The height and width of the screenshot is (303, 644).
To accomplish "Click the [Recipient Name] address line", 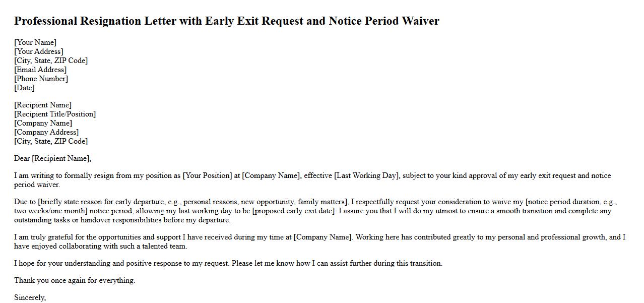I will tap(43, 105).
